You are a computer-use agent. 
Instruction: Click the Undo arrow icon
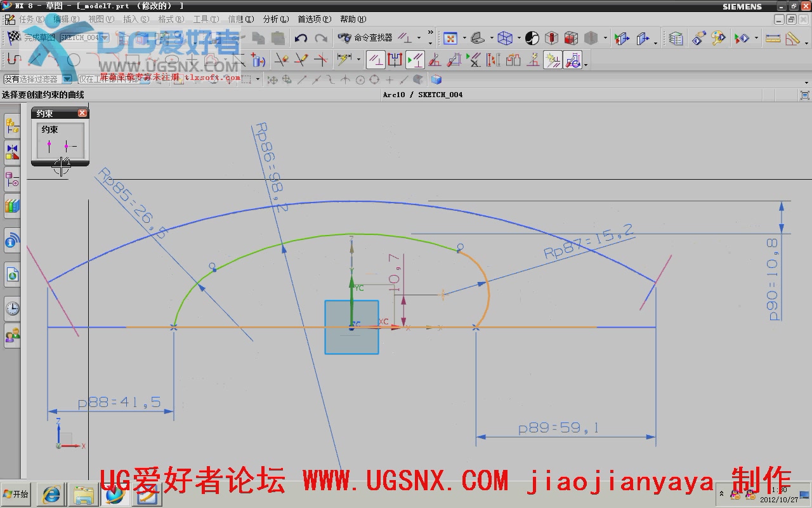pos(301,38)
